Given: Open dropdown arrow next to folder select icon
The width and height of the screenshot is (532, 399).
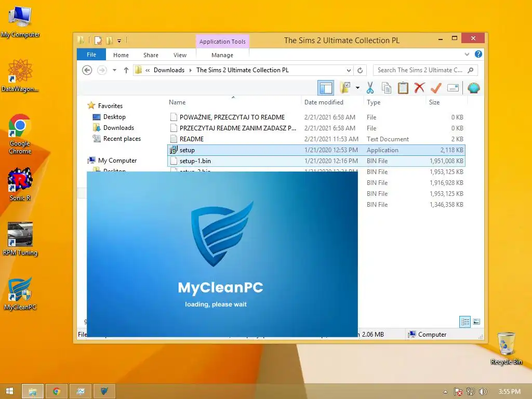Looking at the screenshot, I should click(x=357, y=88).
